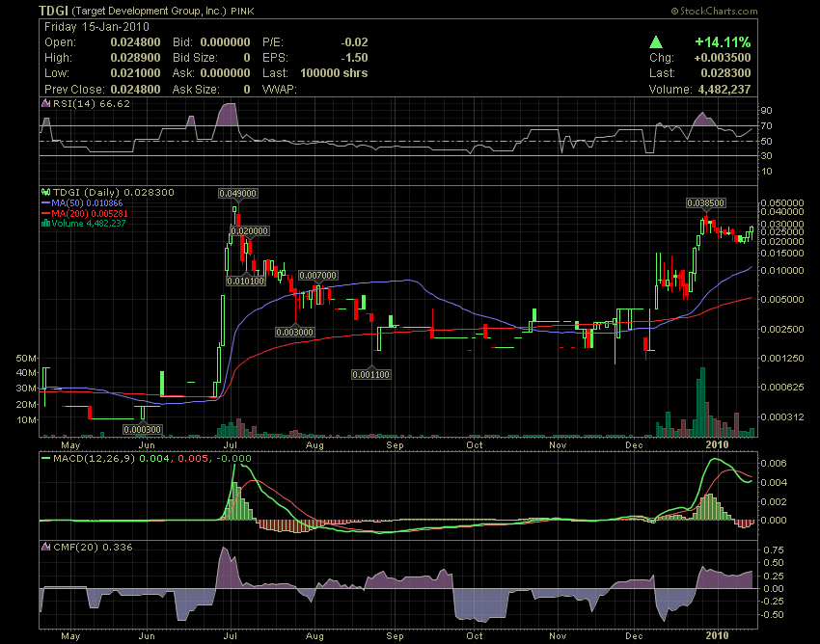Click the 0.010000 price axis label

click(782, 270)
